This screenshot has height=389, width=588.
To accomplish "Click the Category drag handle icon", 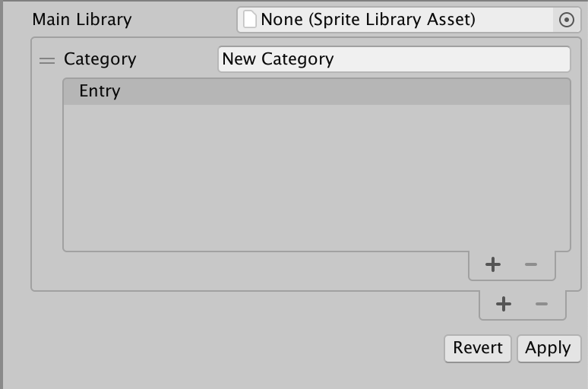I will coord(47,60).
